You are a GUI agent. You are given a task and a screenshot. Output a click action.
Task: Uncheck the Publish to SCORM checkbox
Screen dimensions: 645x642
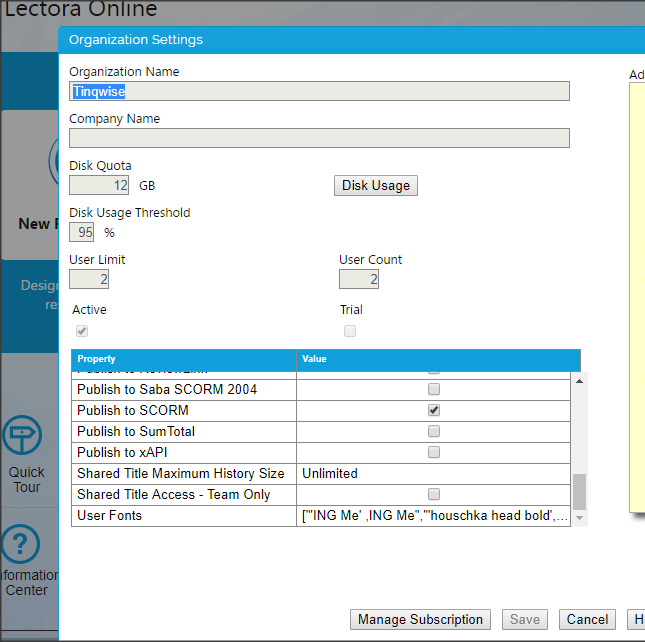point(434,410)
